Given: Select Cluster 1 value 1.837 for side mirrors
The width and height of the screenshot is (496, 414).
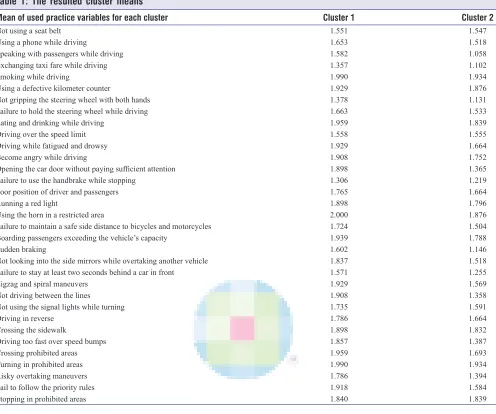Looking at the screenshot, I should (x=339, y=261).
